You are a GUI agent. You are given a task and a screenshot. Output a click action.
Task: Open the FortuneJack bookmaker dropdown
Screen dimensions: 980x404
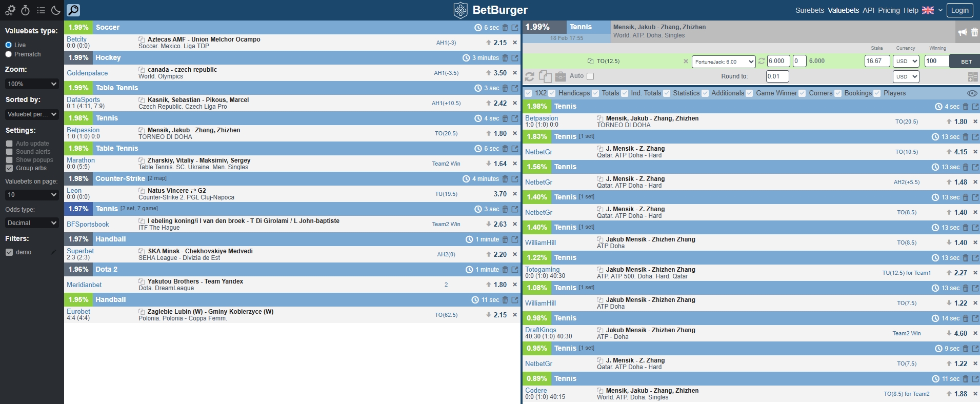pyautogui.click(x=724, y=62)
